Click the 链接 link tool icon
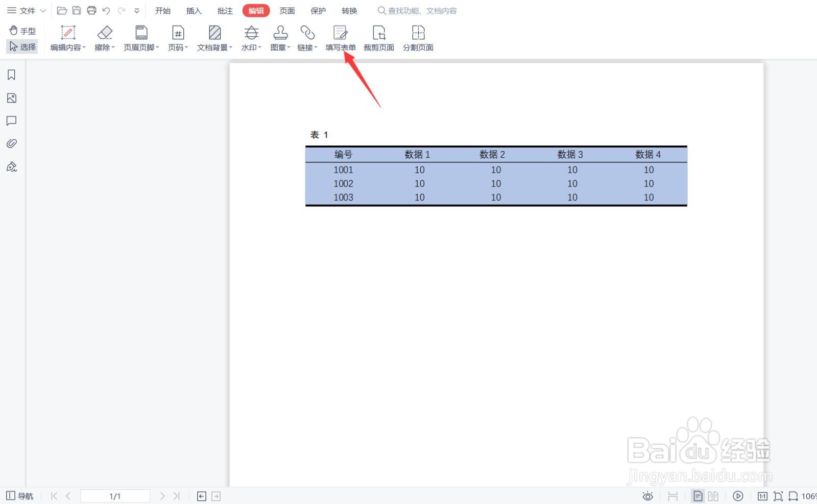 coord(307,33)
